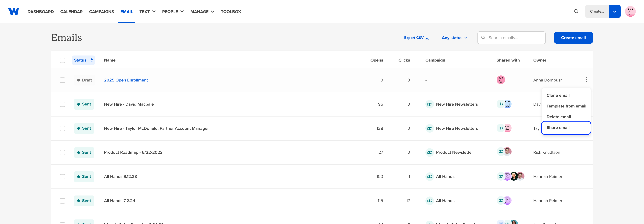Open three-dot menu for 2025 Open Enrollment
Screen dimensions: 644x224
point(586,80)
